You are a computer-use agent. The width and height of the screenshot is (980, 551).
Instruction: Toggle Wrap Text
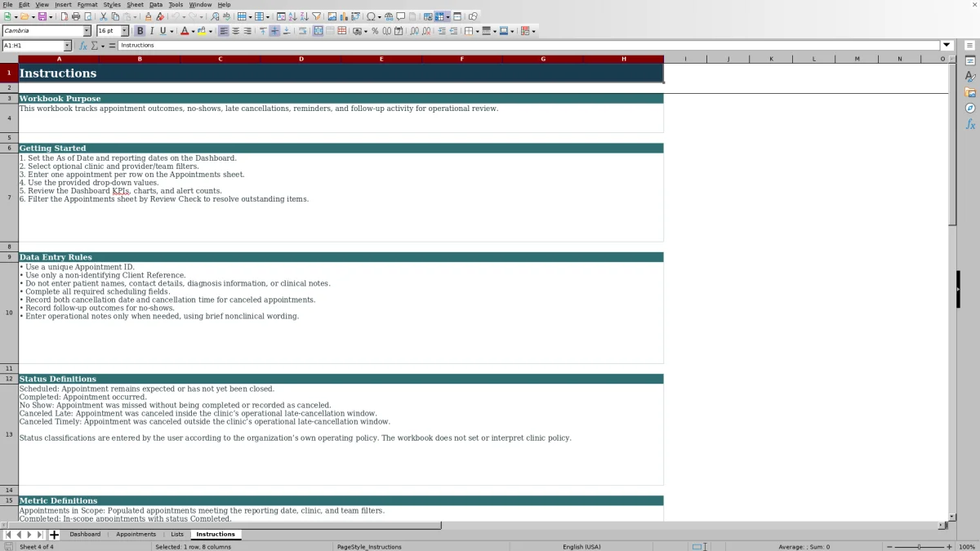point(302,31)
